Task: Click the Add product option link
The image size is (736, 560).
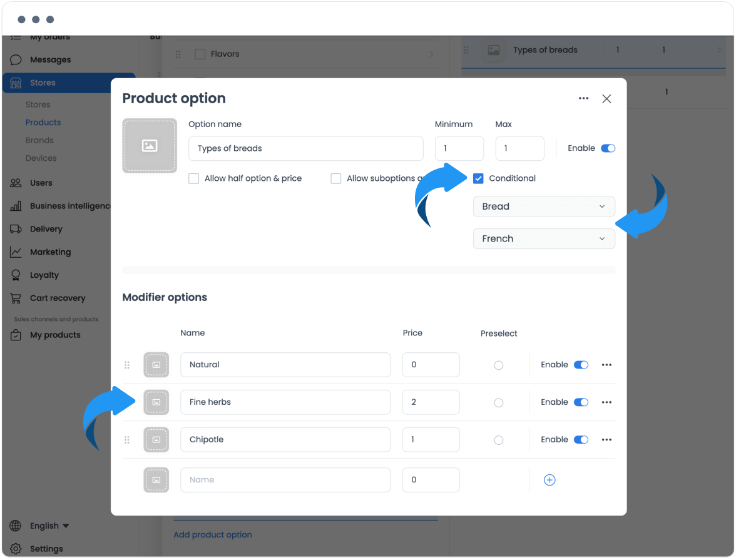Action: click(x=213, y=535)
